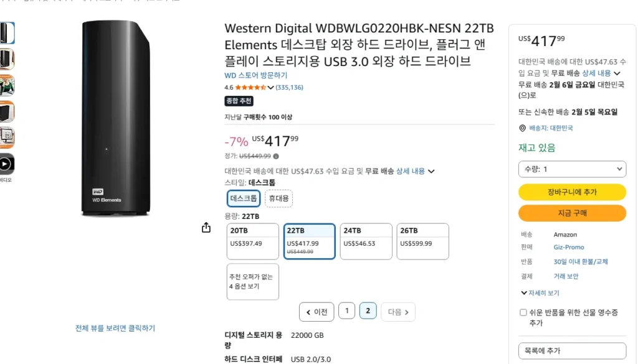The image size is (638, 364).
Task: Click the 지금 구매 button
Action: pos(572,213)
